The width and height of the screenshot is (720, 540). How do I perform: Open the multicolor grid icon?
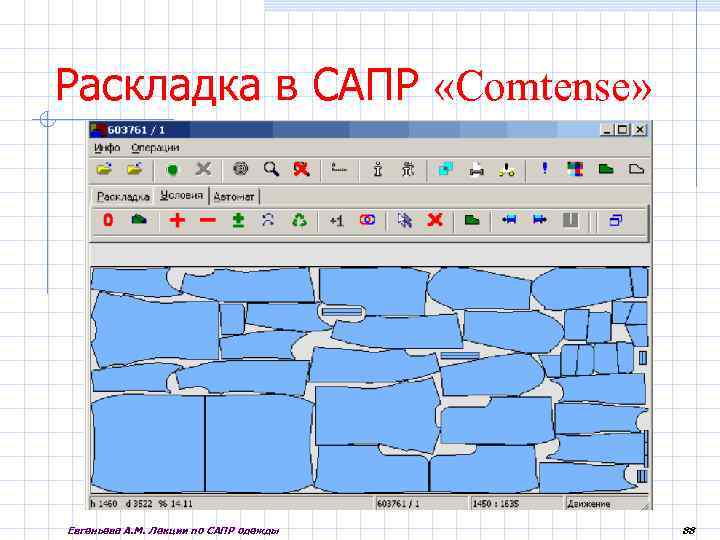point(575,169)
